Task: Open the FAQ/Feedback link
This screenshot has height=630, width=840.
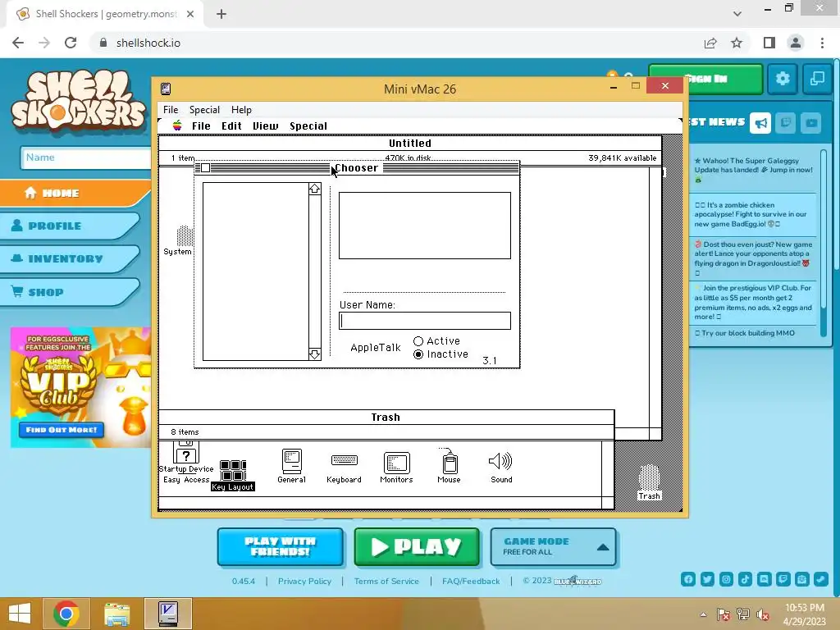Action: (x=471, y=582)
